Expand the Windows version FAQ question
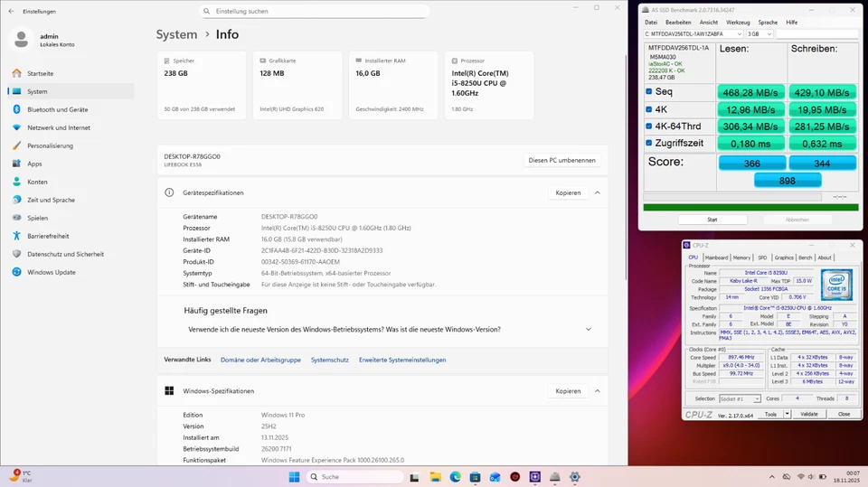Viewport: 868px width, 487px height. coord(588,329)
